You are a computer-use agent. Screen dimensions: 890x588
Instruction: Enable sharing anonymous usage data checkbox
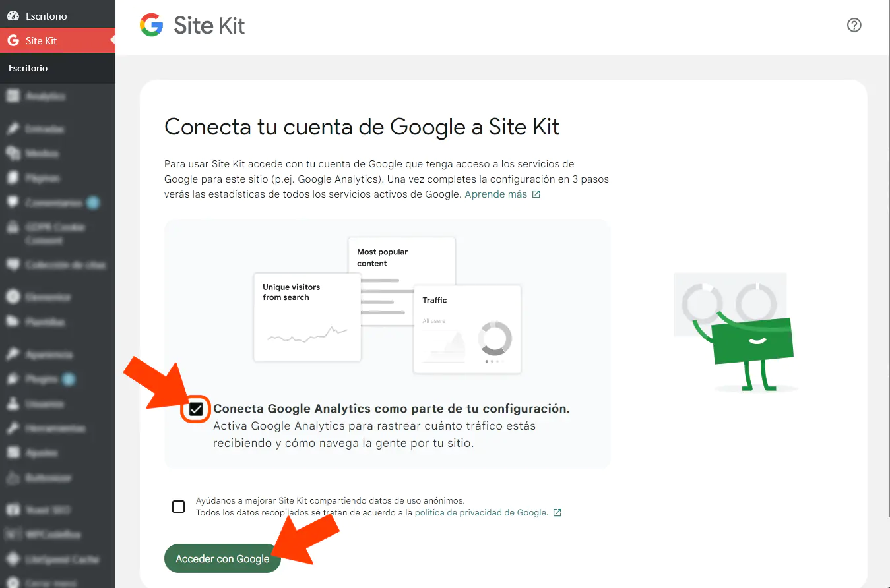(x=178, y=506)
